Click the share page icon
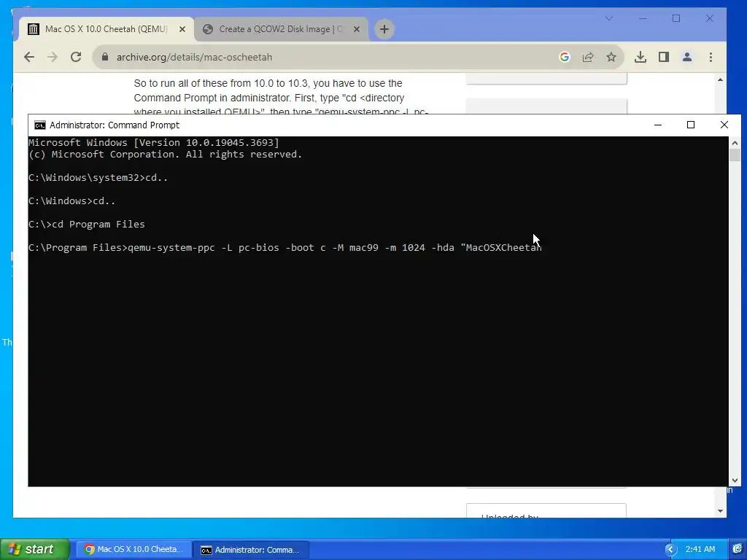 pos(588,57)
